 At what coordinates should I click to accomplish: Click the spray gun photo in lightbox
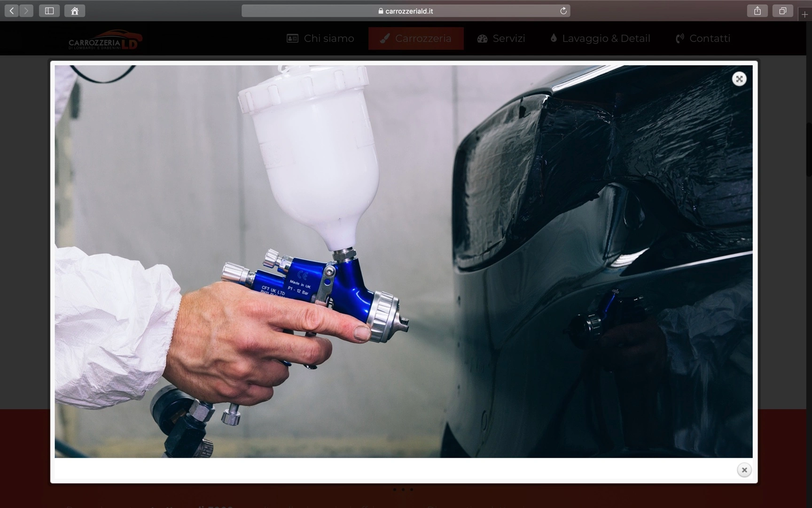coord(404,262)
